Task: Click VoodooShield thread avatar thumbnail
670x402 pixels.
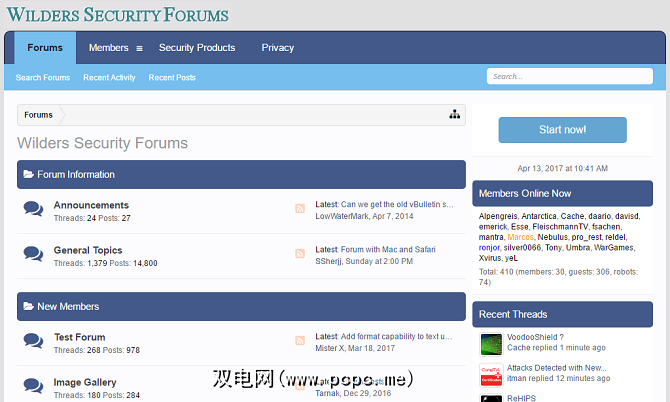Action: point(491,344)
